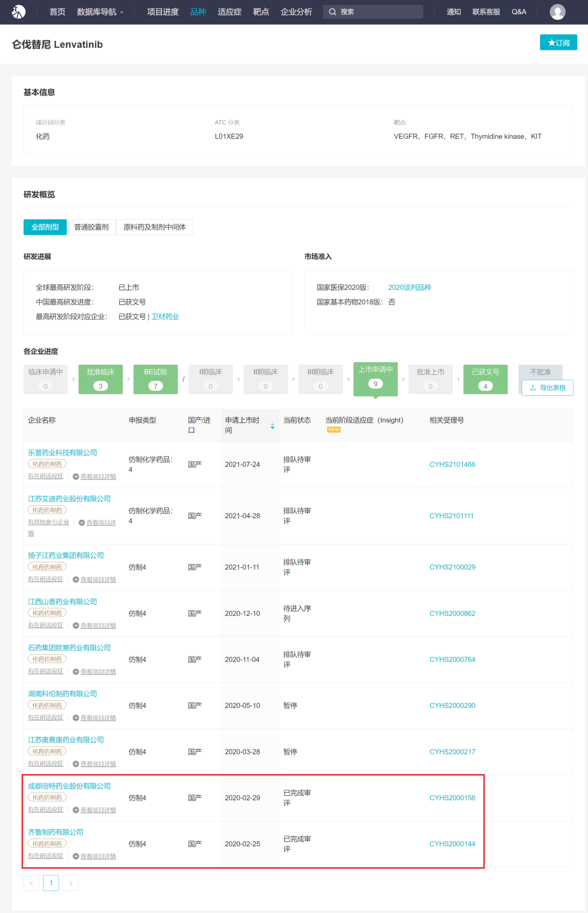The width and height of the screenshot is (588, 913).
Task: Click 查看项目详情 icon for 江西山香药业有限公司
Action: pyautogui.click(x=76, y=626)
